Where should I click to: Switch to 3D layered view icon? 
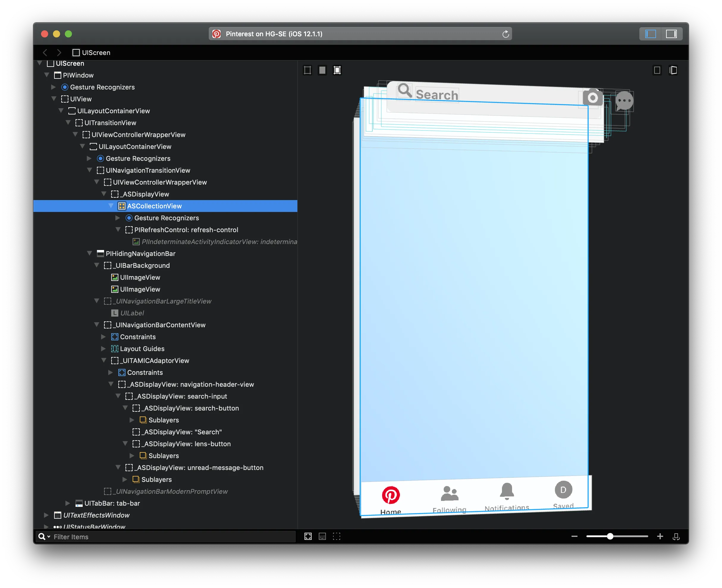[673, 70]
